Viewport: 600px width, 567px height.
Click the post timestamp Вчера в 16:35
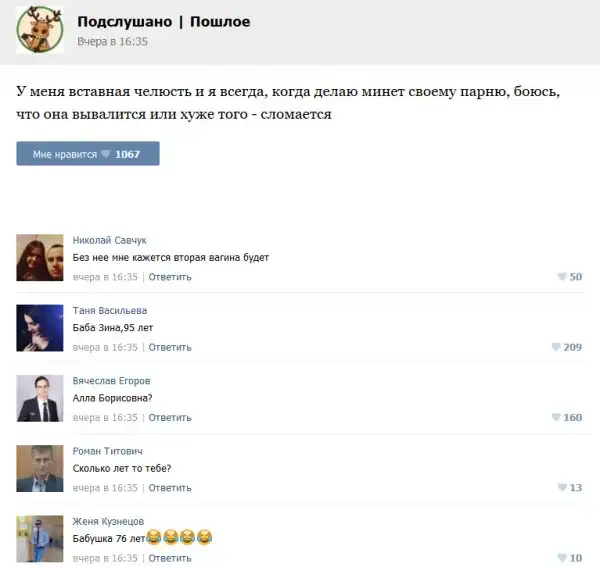[112, 41]
